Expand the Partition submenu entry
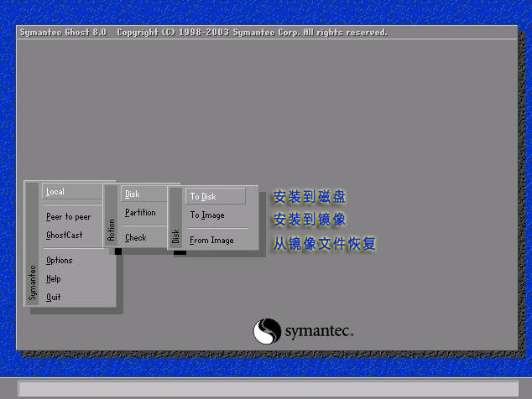532x399 pixels. [x=140, y=213]
